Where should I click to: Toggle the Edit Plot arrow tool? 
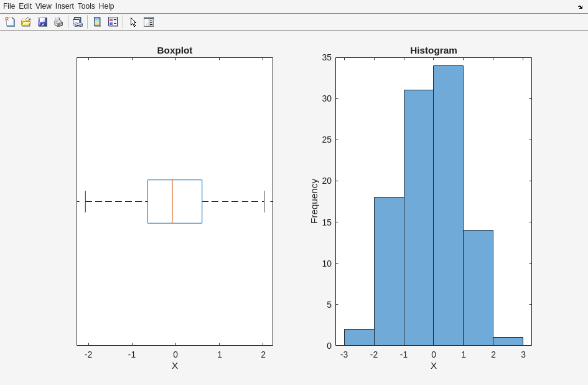(x=133, y=22)
